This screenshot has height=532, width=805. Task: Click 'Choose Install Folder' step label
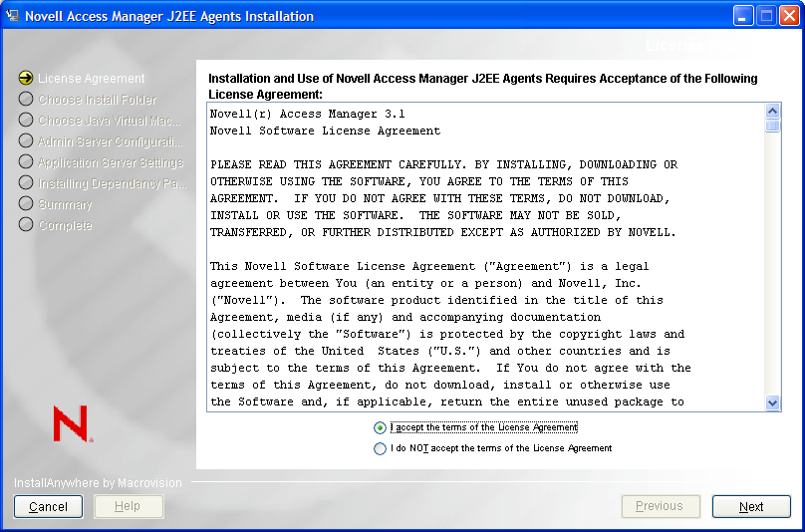tap(98, 100)
